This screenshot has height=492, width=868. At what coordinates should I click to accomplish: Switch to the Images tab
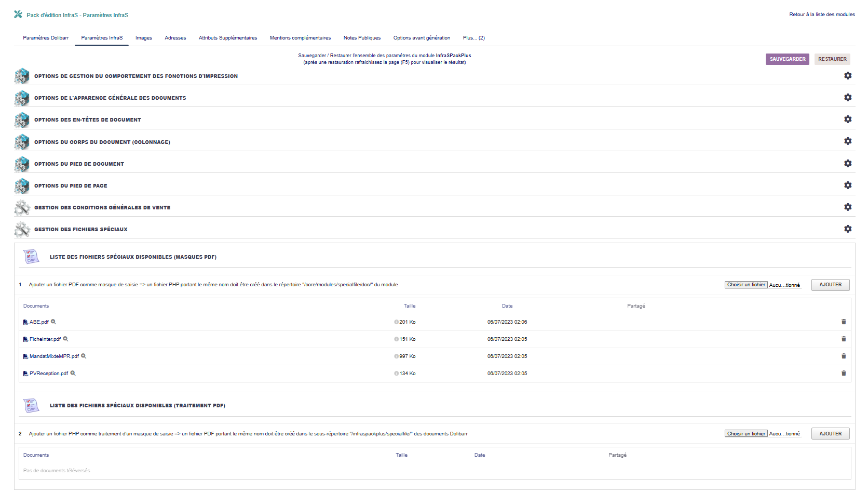[x=144, y=38]
